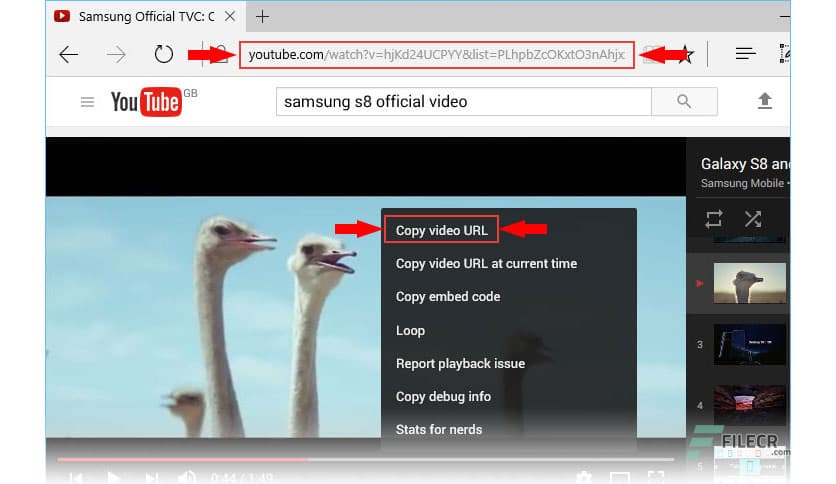Click the video progress bar

click(x=365, y=459)
